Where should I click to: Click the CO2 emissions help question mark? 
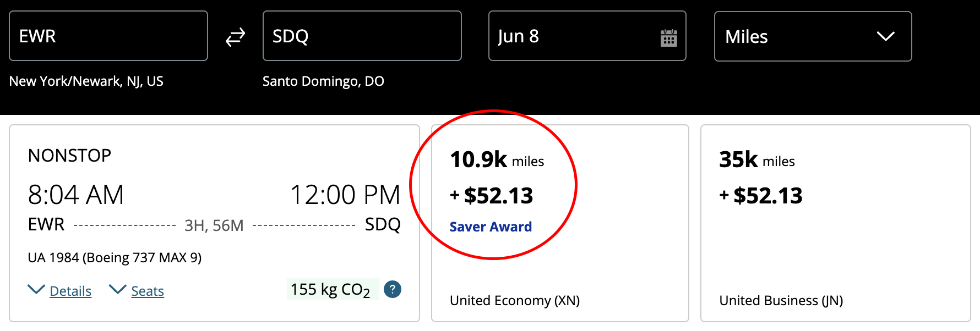tap(392, 289)
